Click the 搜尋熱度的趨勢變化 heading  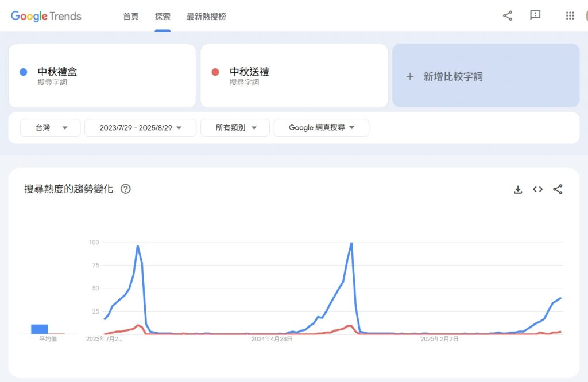coord(69,189)
